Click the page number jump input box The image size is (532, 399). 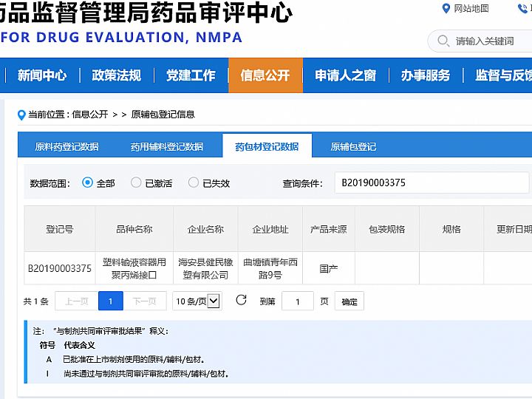(x=299, y=301)
